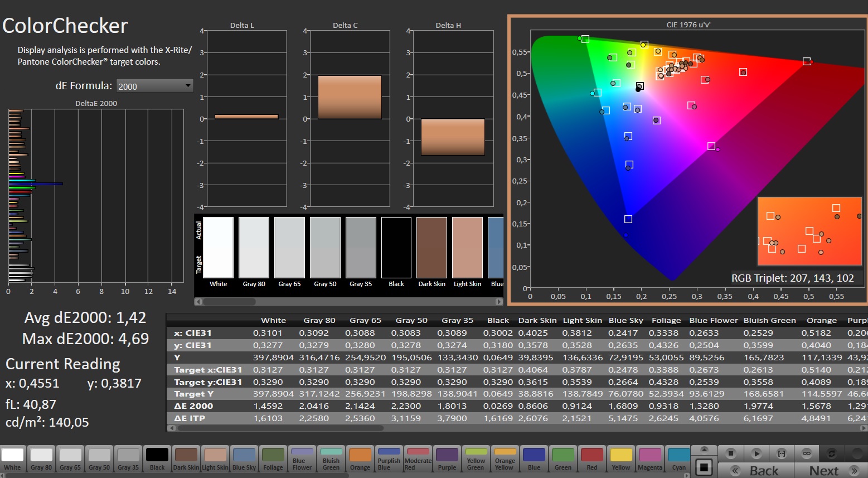
Task: Select the Purplish Blue bottom swatch
Action: click(389, 459)
